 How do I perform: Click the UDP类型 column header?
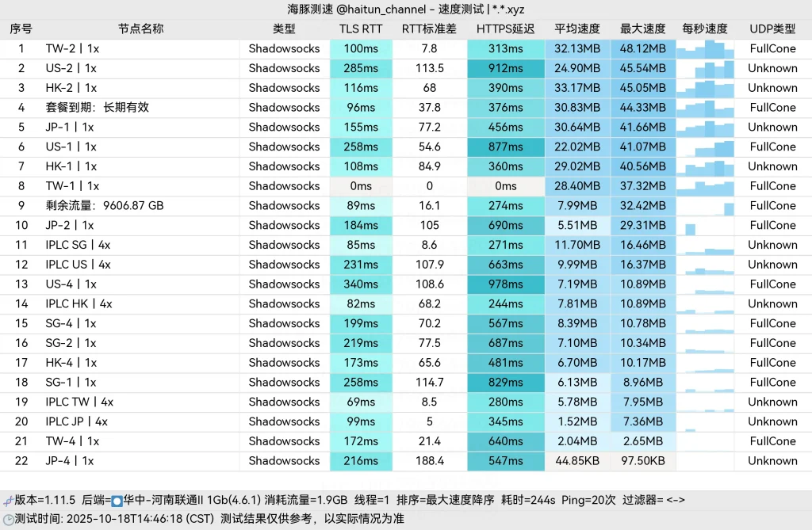click(x=772, y=29)
